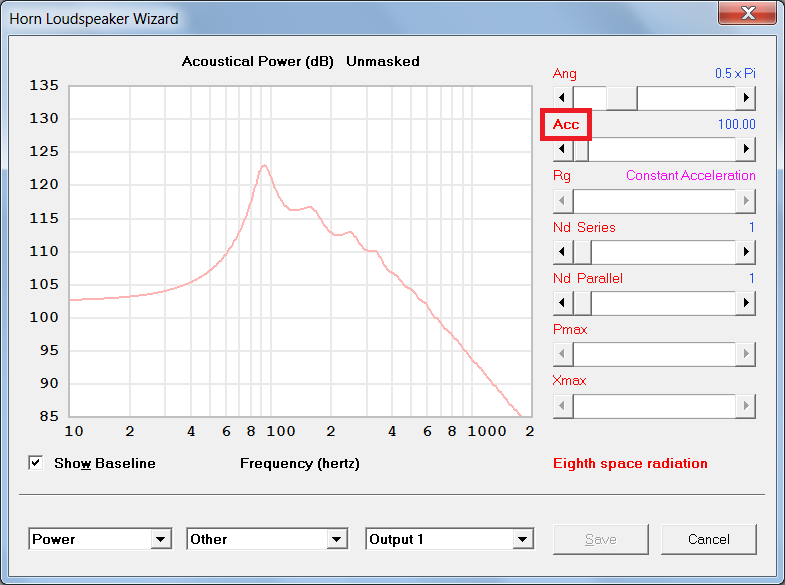Increase Nd Parallel with right arrow
The height and width of the screenshot is (585, 785).
click(745, 303)
